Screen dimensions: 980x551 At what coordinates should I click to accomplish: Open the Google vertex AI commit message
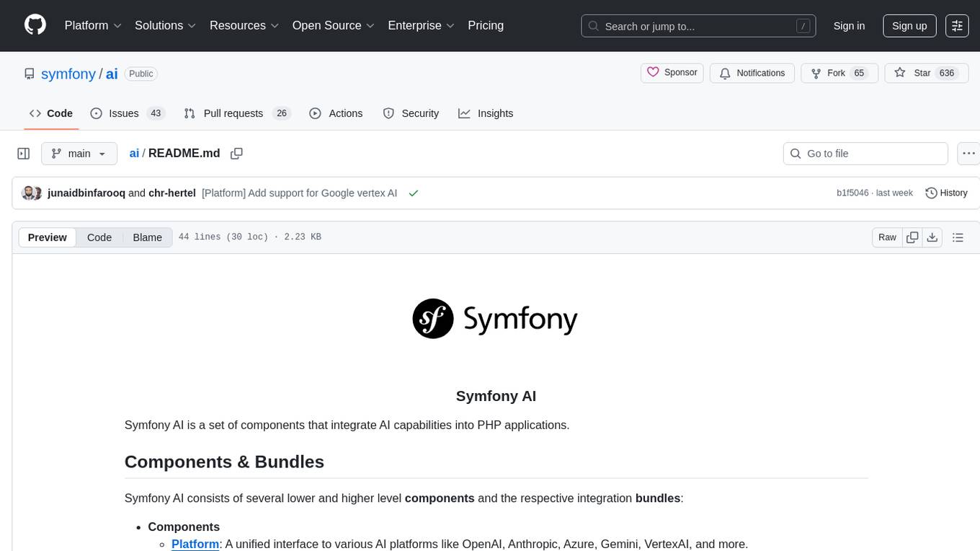pos(300,193)
